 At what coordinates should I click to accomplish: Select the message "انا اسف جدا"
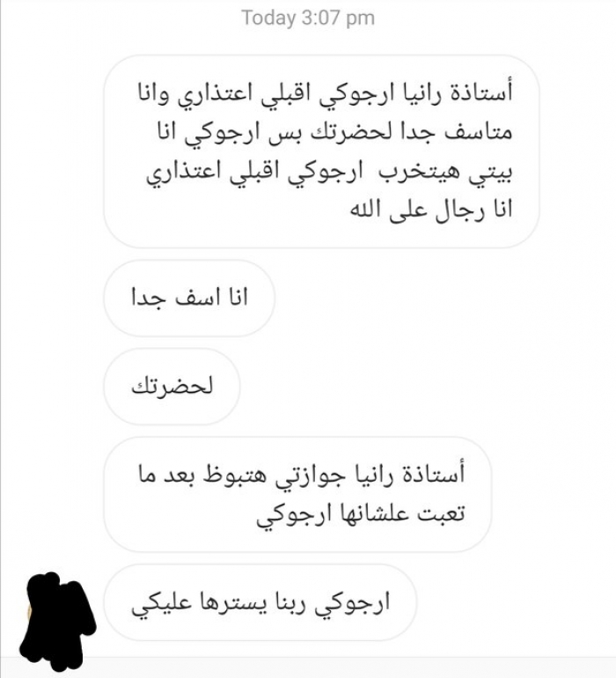tap(189, 298)
